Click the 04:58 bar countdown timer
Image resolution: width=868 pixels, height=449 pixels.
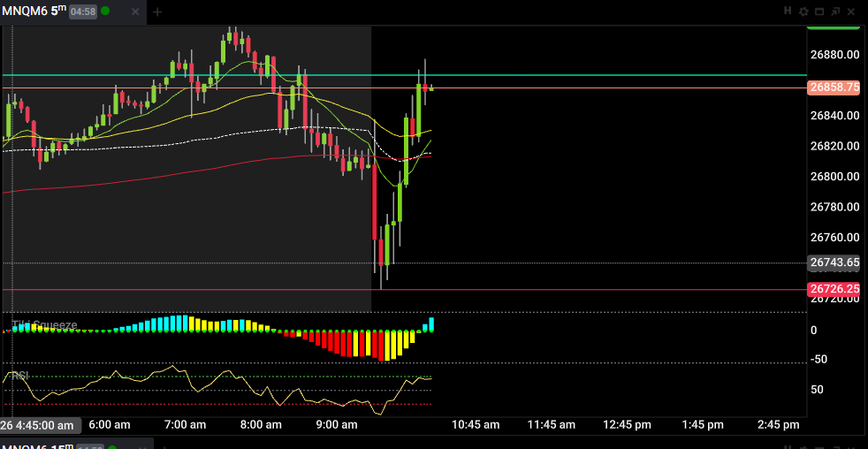click(83, 11)
